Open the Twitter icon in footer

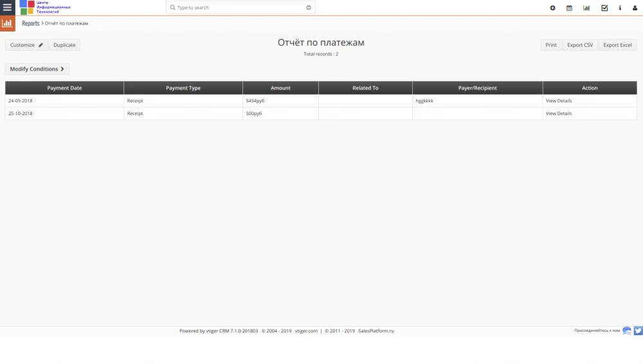click(638, 331)
